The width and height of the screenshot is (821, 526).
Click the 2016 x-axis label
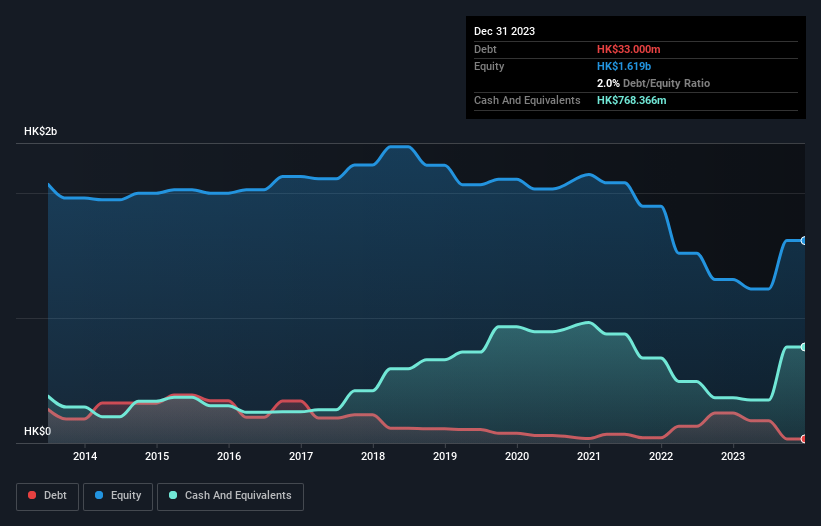point(229,456)
